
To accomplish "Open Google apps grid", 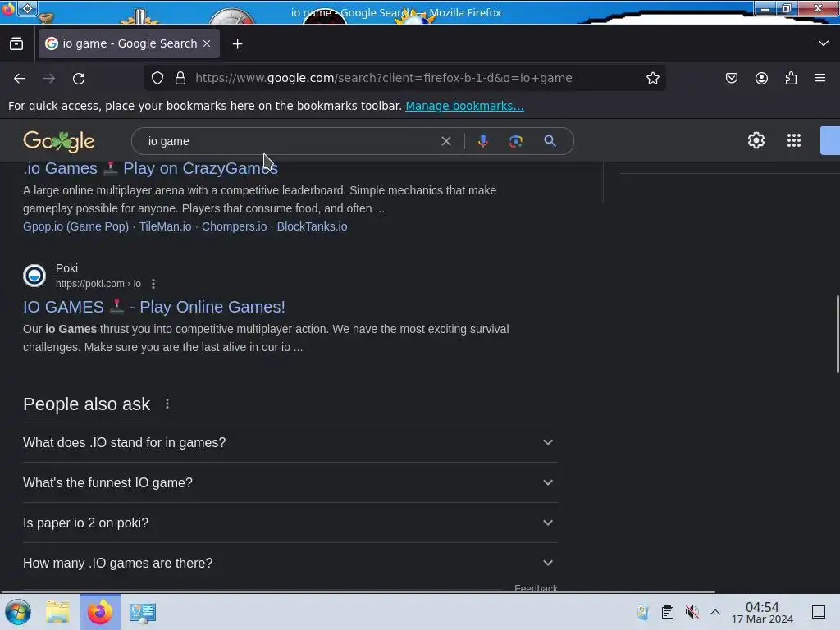I will pyautogui.click(x=794, y=140).
